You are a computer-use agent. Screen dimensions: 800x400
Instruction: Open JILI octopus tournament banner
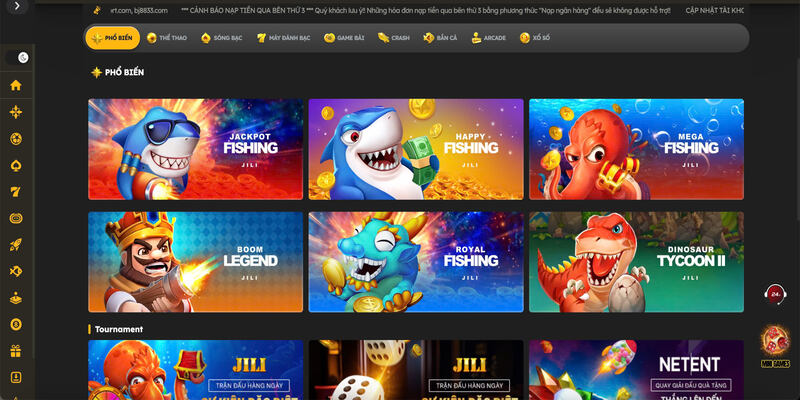195,370
